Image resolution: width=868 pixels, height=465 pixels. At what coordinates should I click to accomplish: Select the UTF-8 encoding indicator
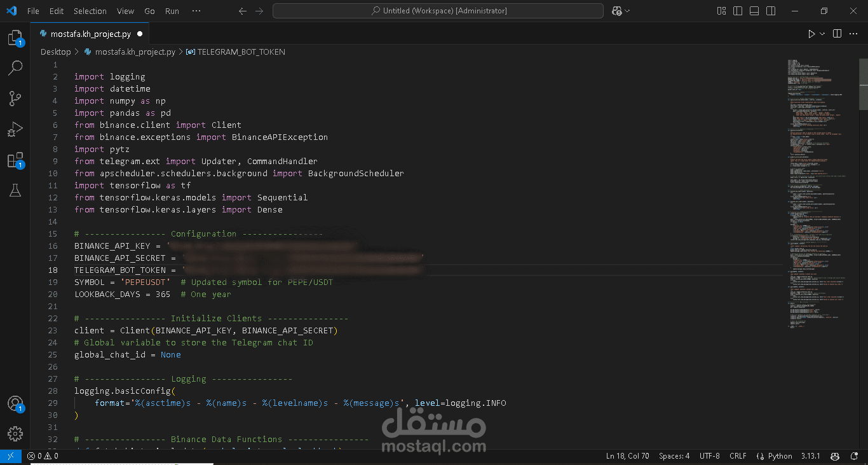tap(710, 456)
